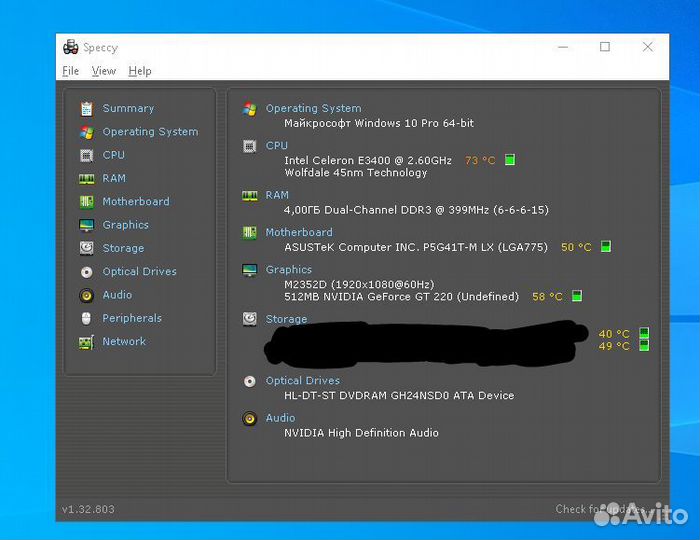Select Graphics in the sidebar list
The height and width of the screenshot is (540, 700).
point(125,225)
